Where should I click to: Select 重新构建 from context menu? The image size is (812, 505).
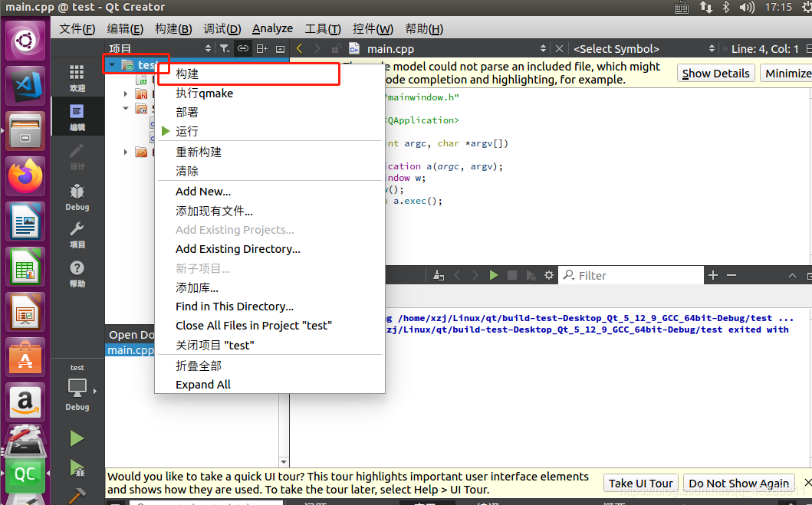click(x=269, y=152)
